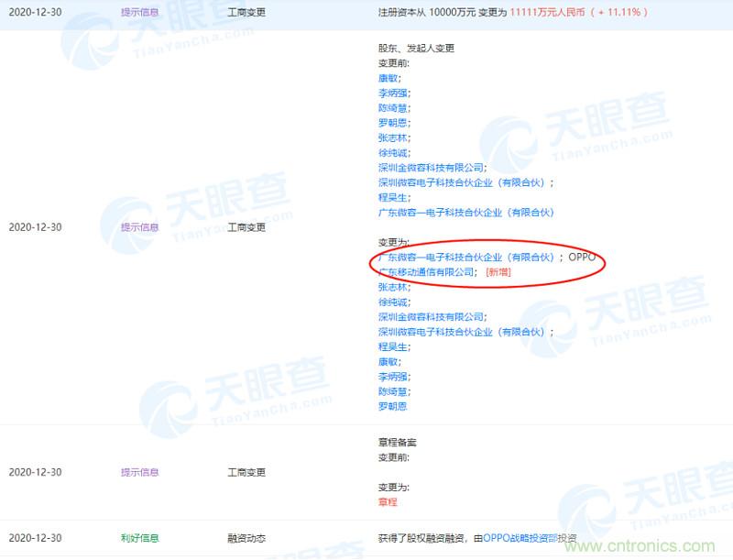Click 提示信息 in the 章程备案 row

140,472
